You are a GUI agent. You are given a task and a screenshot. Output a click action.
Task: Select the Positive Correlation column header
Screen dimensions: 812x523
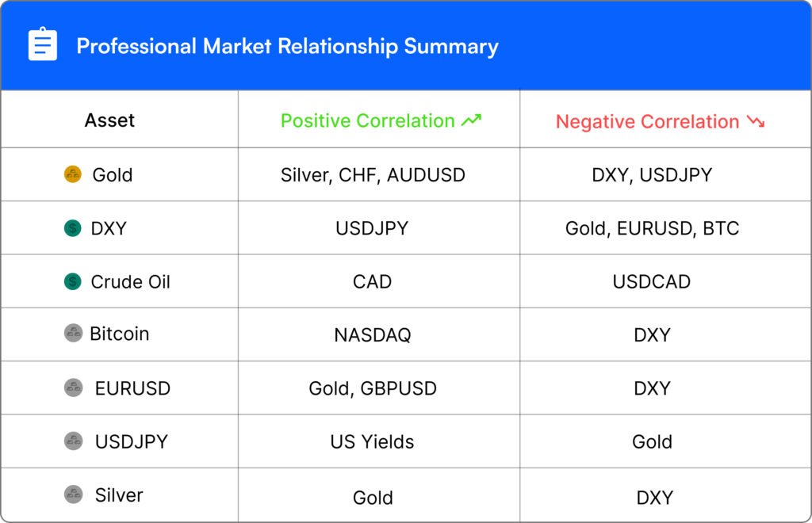pyautogui.click(x=381, y=120)
